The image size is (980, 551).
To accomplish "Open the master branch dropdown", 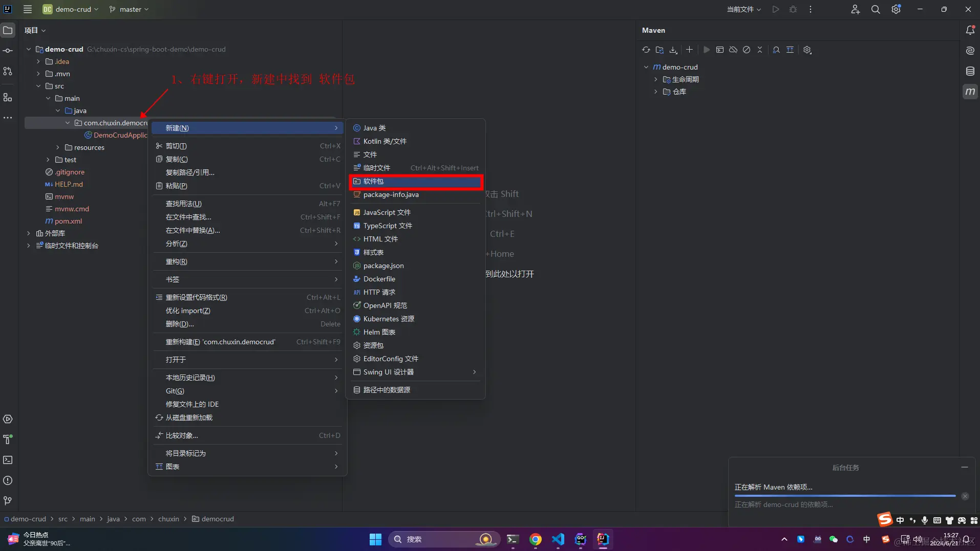I will (129, 9).
